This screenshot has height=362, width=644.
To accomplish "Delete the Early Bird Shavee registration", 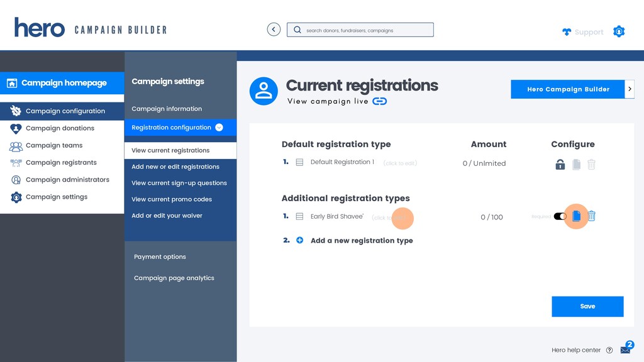I will pyautogui.click(x=591, y=216).
